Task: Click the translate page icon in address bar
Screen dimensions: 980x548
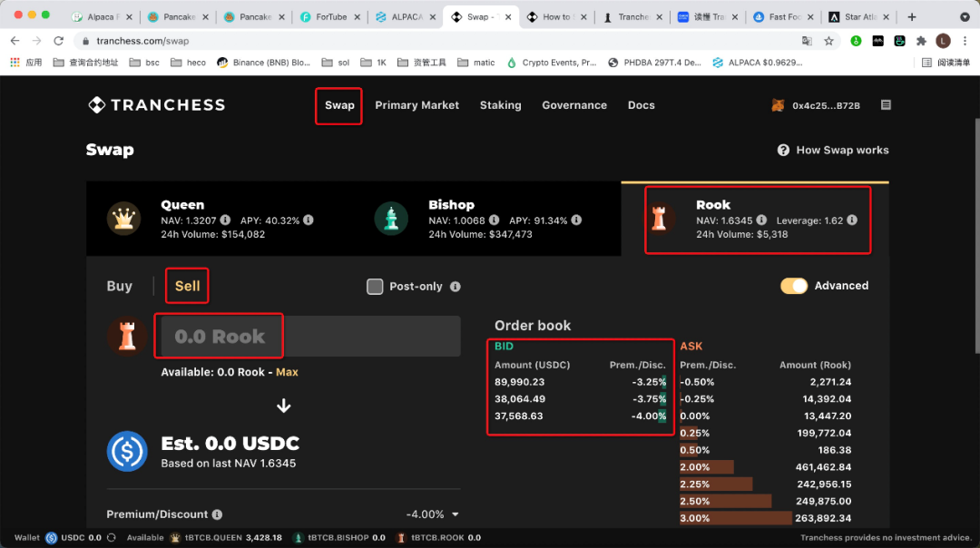Action: [x=807, y=41]
